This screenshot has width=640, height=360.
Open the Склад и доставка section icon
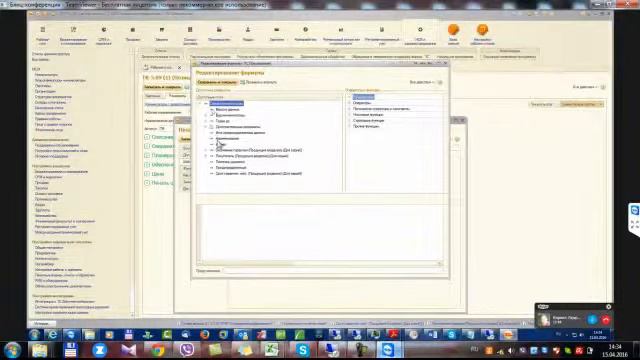[190, 30]
